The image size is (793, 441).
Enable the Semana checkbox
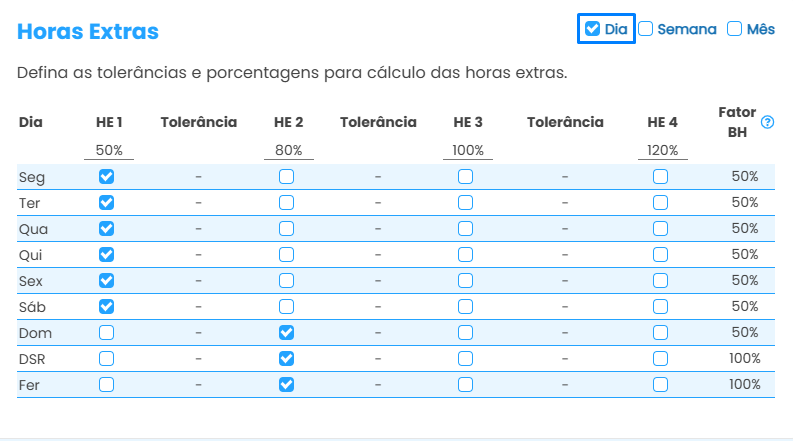tap(646, 29)
